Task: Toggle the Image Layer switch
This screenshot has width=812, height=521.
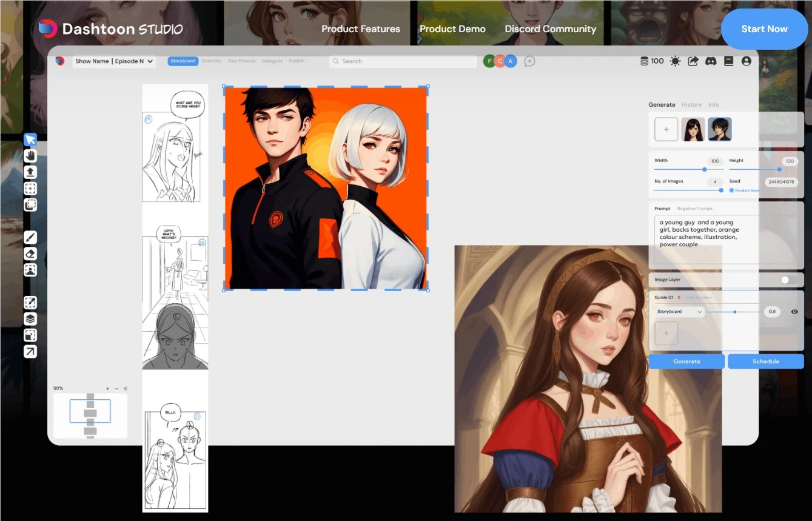Action: click(788, 280)
